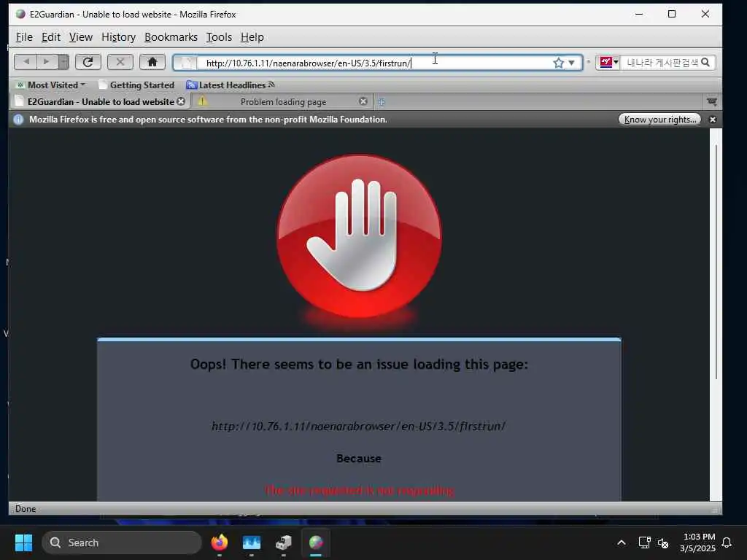Open the address bar history dropdown arrow
This screenshot has height=560, width=747.
click(572, 63)
